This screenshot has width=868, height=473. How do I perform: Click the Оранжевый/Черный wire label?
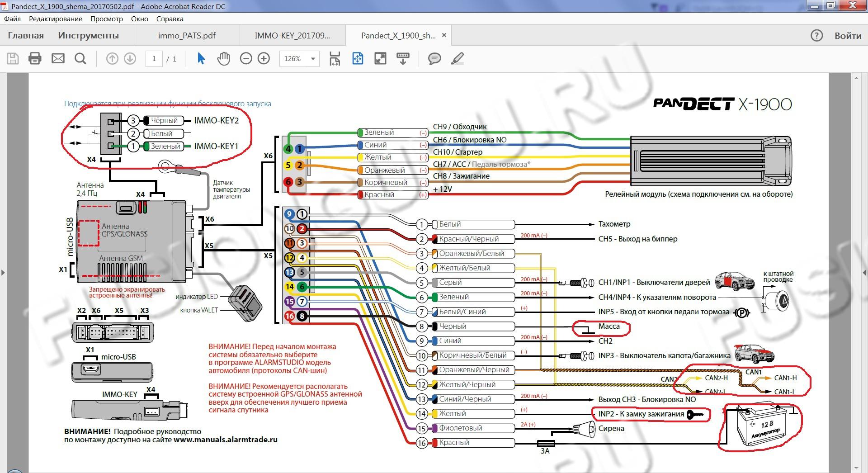pos(474,369)
